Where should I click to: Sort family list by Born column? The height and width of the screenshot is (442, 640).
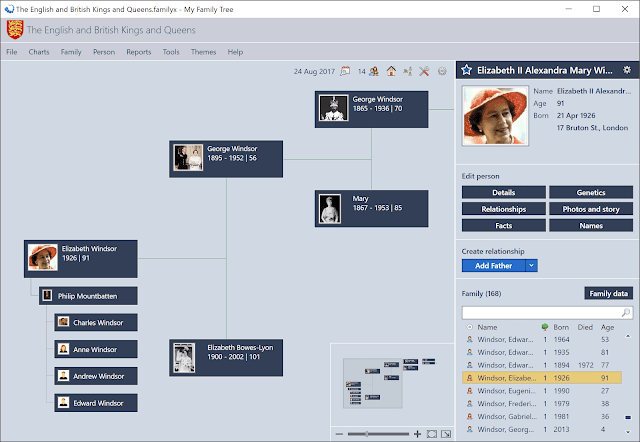[x=561, y=327]
